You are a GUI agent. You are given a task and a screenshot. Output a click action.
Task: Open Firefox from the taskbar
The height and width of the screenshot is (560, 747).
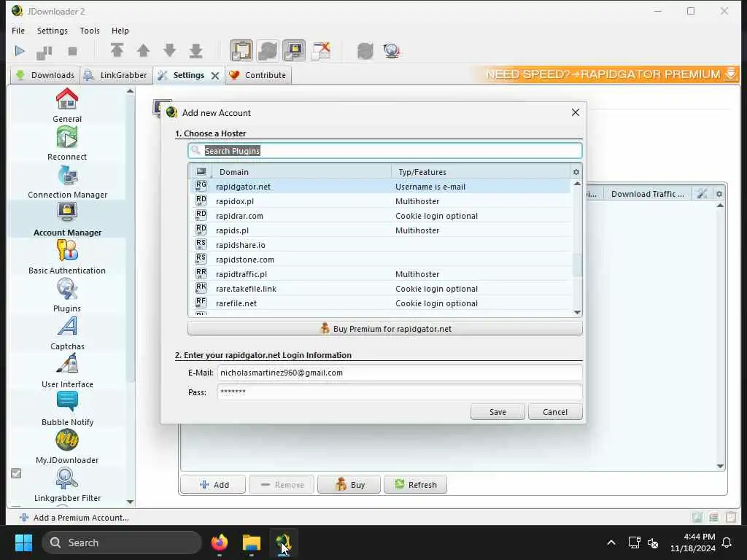pos(220,542)
